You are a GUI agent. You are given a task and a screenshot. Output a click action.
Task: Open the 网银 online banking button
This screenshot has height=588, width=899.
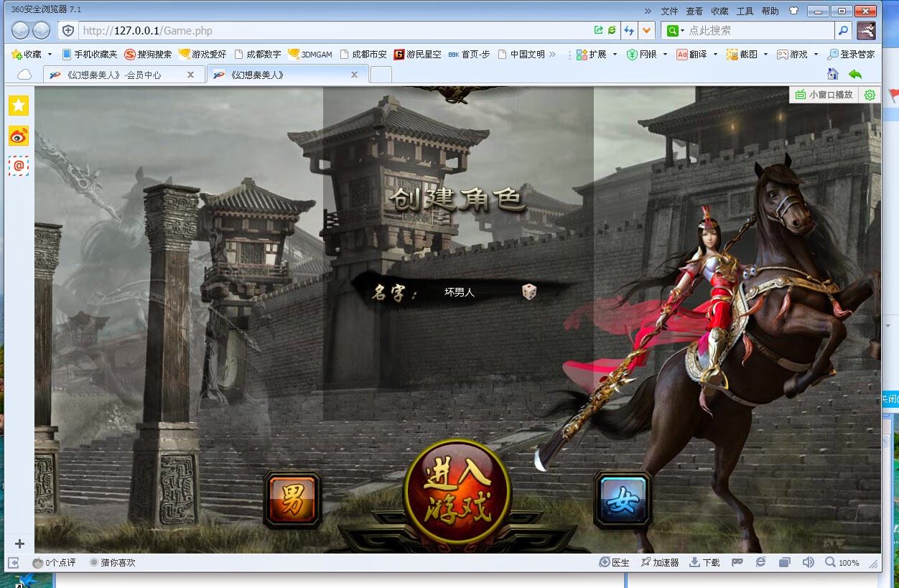(x=642, y=54)
